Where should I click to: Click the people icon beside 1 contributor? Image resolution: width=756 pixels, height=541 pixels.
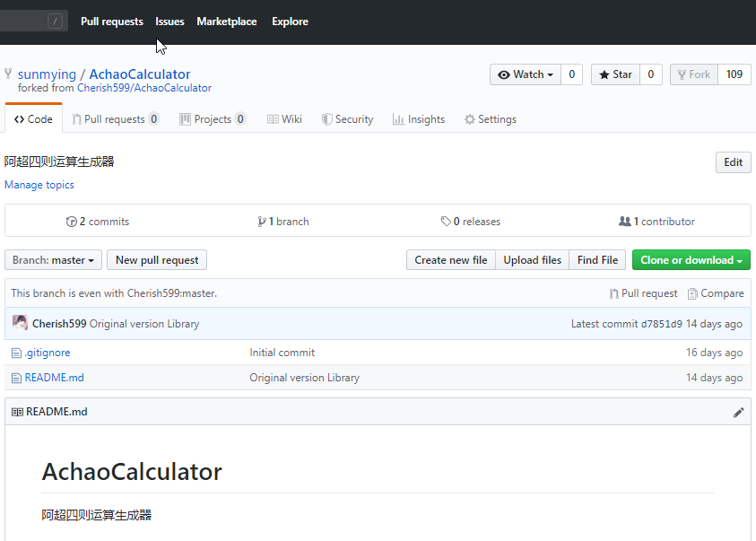[625, 222]
